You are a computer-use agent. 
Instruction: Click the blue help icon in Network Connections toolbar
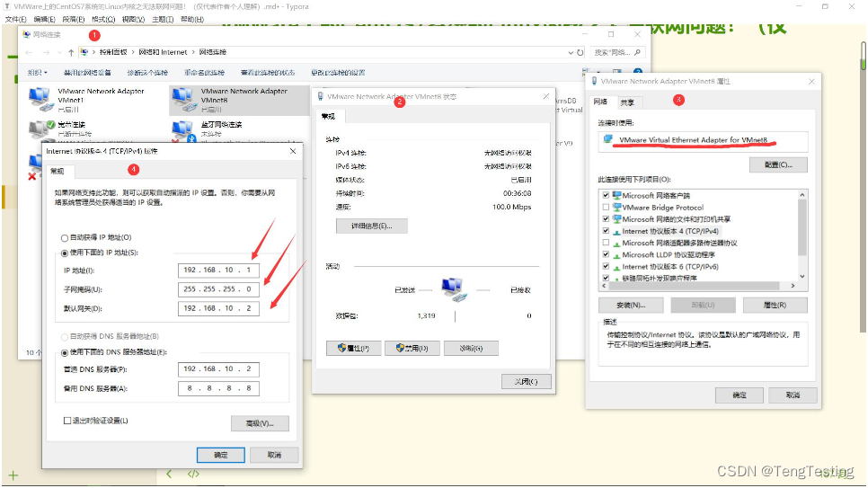click(638, 72)
